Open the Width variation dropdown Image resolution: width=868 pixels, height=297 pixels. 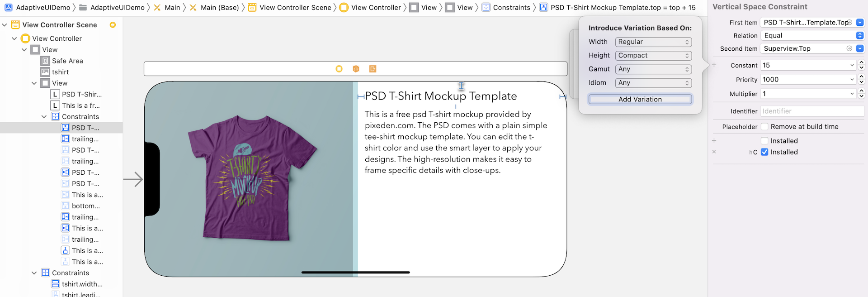click(653, 42)
